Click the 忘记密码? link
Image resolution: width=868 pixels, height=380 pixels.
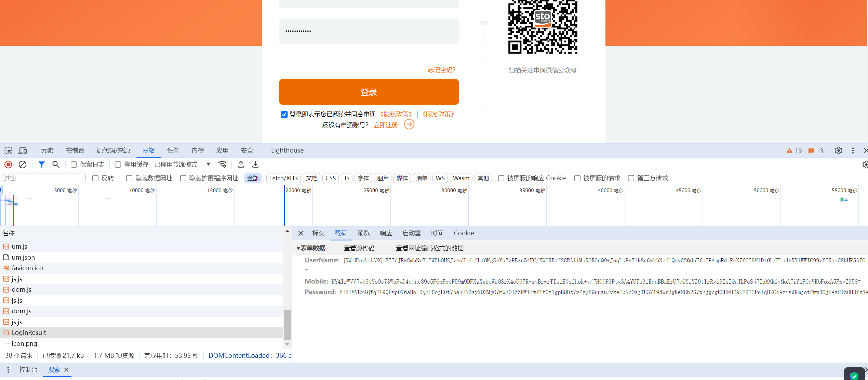[x=441, y=70]
